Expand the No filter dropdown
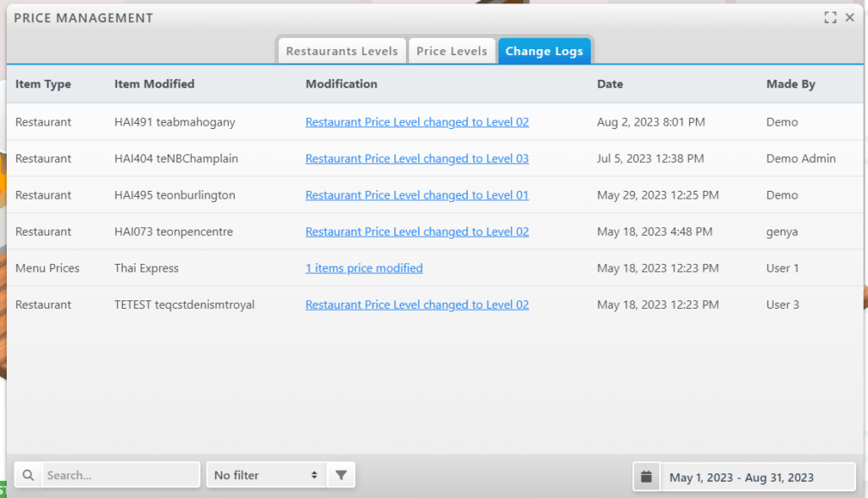 point(267,475)
